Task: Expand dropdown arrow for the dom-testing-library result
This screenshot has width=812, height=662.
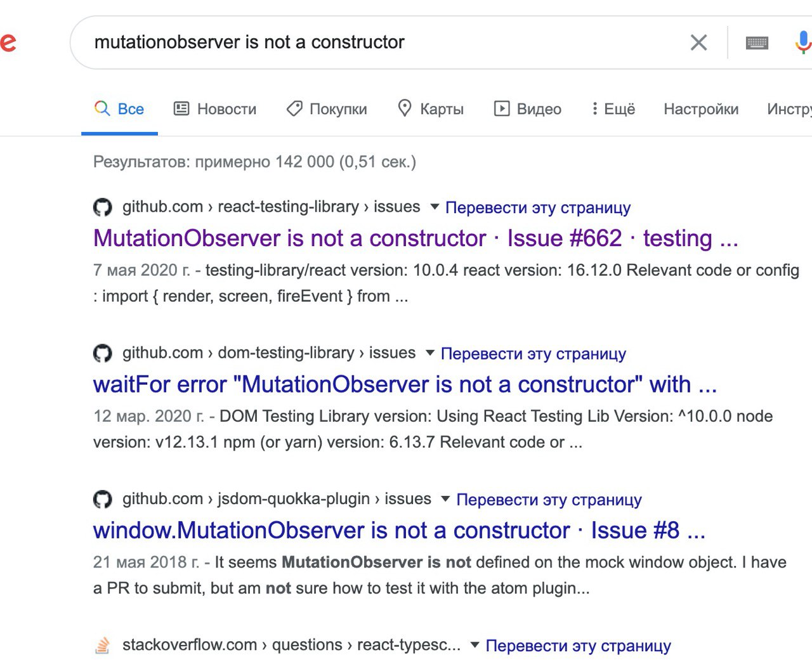Action: point(430,353)
